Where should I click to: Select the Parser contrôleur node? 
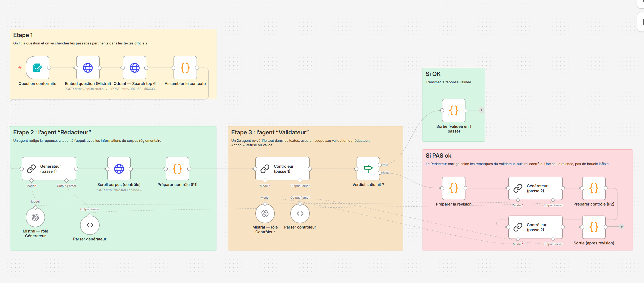pyautogui.click(x=300, y=213)
